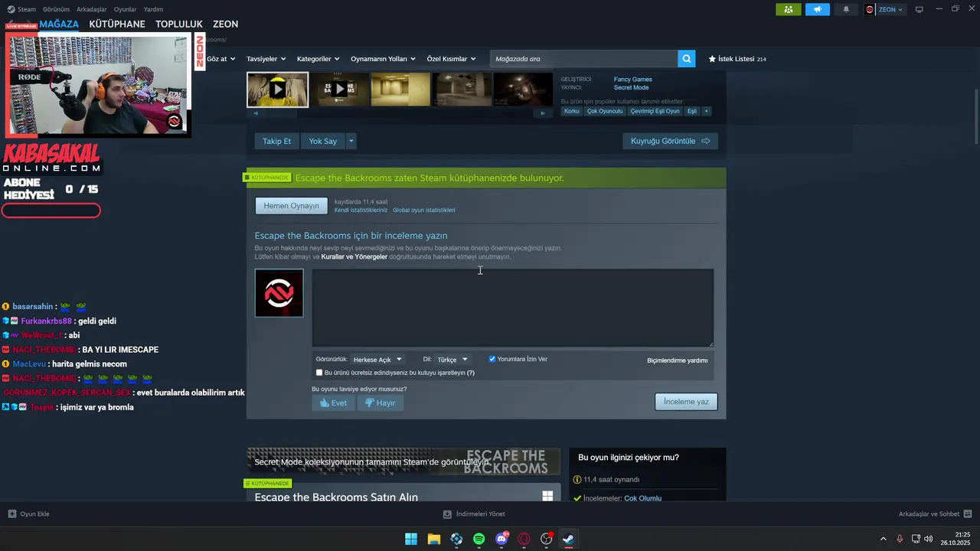Open the Secret Mode publisher link
Image resolution: width=980 pixels, height=551 pixels.
coord(631,88)
